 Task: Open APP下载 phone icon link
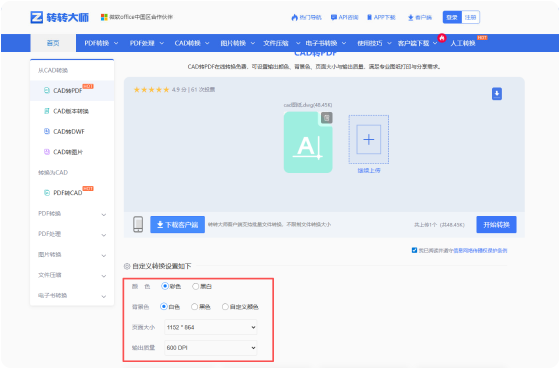(x=381, y=17)
